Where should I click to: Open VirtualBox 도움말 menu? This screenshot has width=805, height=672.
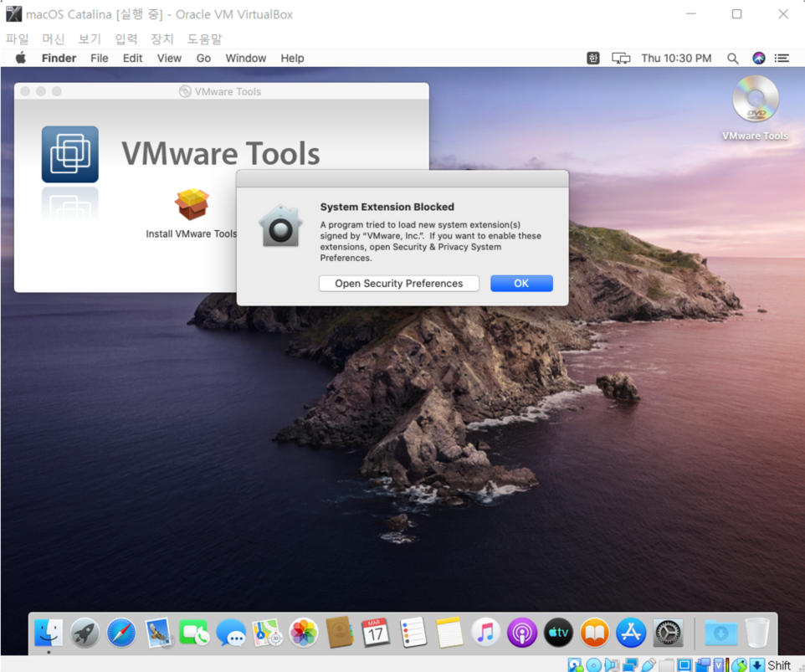[x=204, y=39]
